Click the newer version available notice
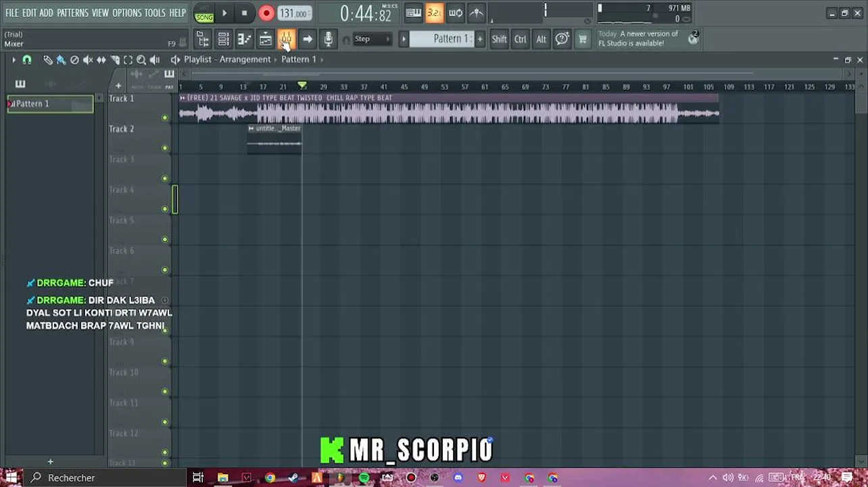Image resolution: width=868 pixels, height=487 pixels. pyautogui.click(x=638, y=39)
